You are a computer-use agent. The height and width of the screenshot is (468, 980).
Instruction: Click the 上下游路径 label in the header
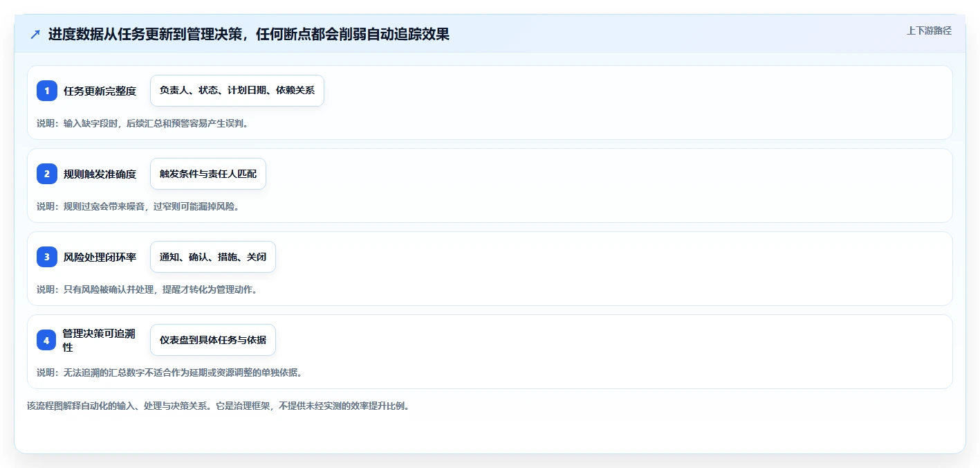click(929, 30)
